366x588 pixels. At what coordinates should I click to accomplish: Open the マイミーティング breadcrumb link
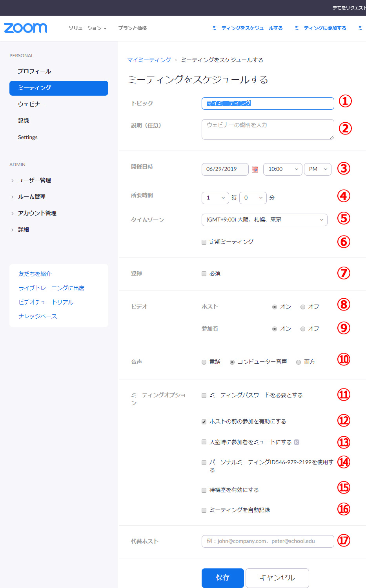pos(149,60)
